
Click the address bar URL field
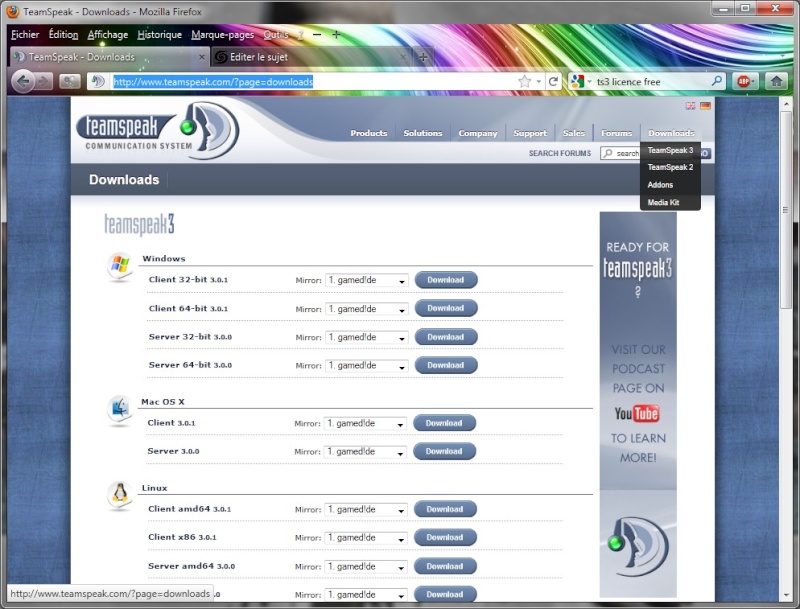(x=312, y=82)
